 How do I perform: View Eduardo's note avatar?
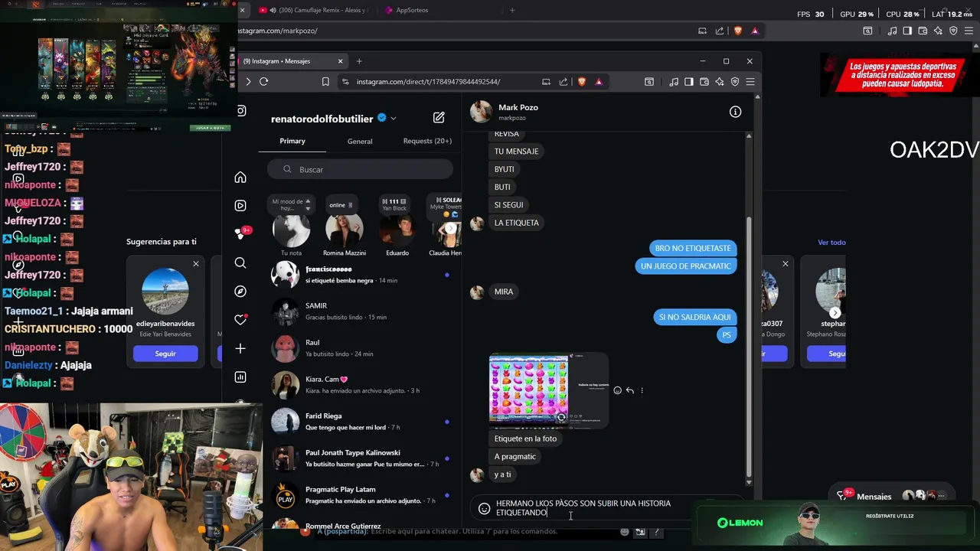click(397, 230)
